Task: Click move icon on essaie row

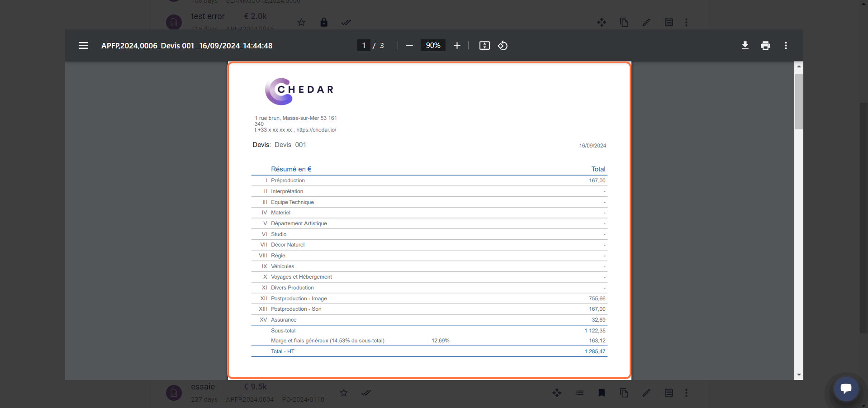Action: tap(557, 393)
